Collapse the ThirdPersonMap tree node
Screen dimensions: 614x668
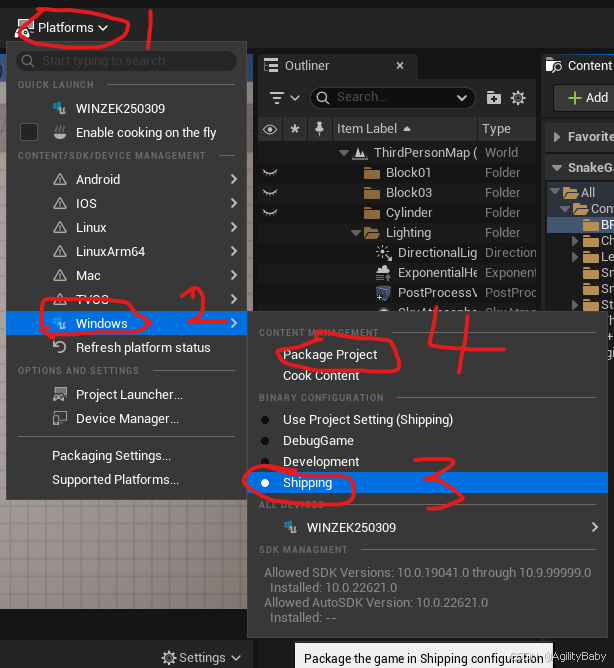coord(343,153)
